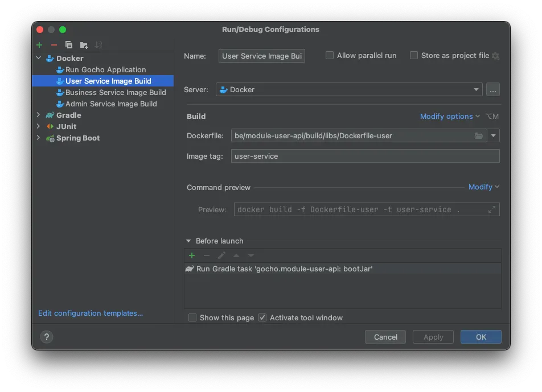
Task: Select Business Service Image Build configuration
Action: pos(116,92)
